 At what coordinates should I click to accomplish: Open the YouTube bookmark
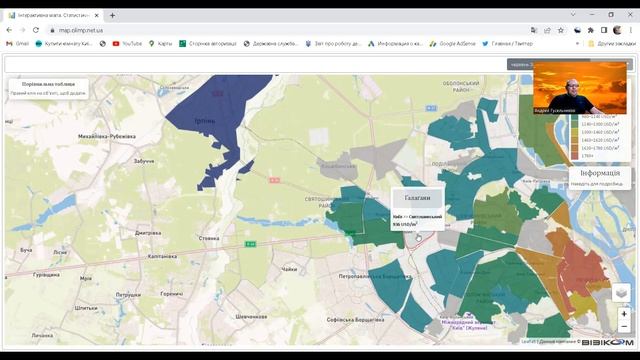click(127, 43)
